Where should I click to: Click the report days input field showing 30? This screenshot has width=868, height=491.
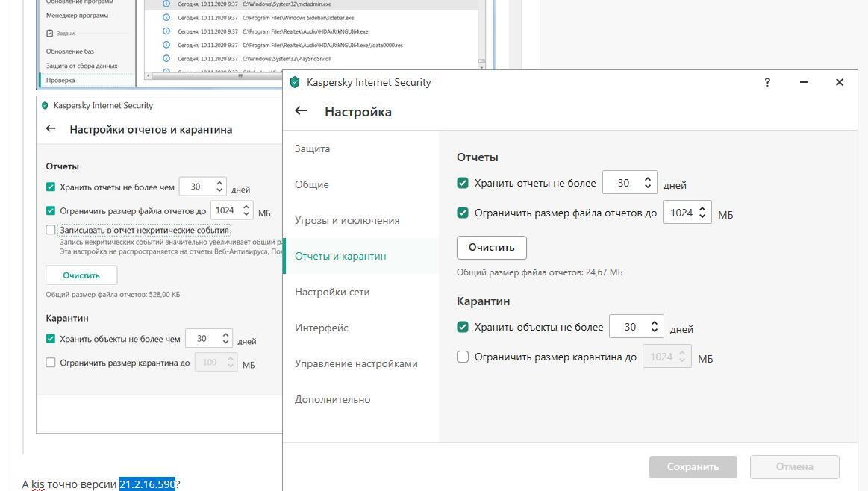pos(623,183)
